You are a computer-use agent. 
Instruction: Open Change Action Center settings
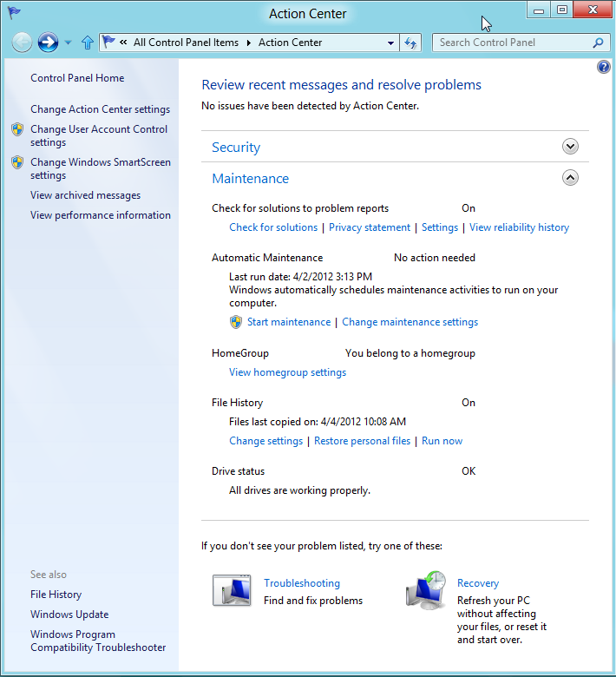(100, 109)
